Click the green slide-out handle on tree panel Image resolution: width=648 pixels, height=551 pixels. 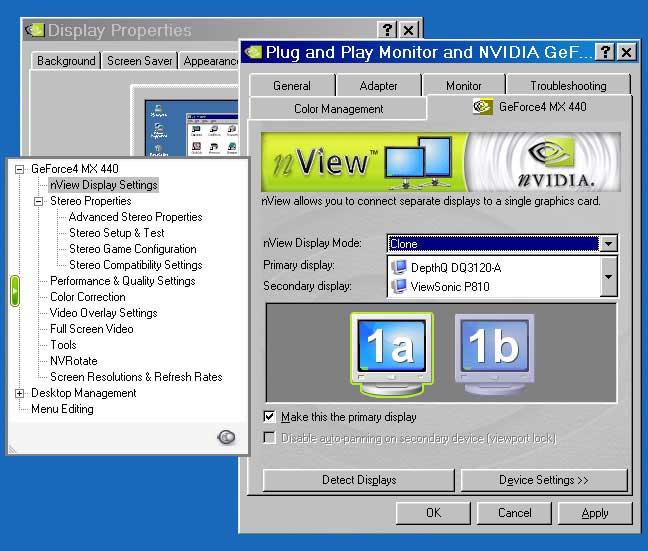14,291
